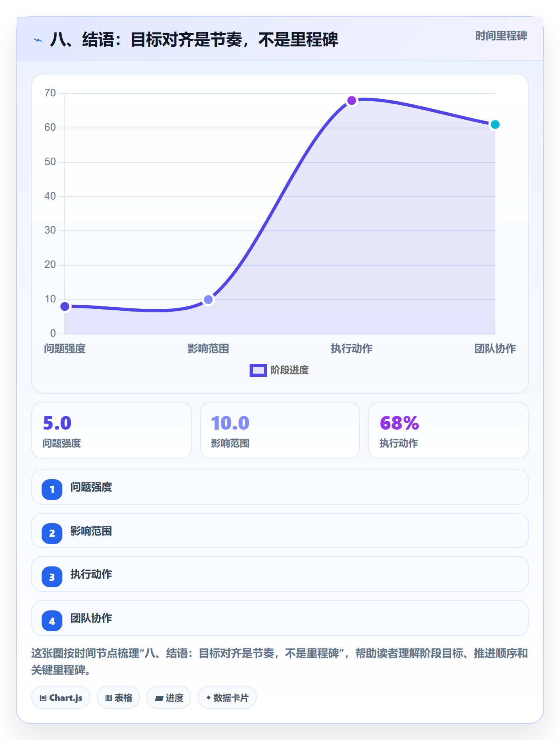Click the Chart.js tag chip
This screenshot has height=740, width=560.
(61, 697)
